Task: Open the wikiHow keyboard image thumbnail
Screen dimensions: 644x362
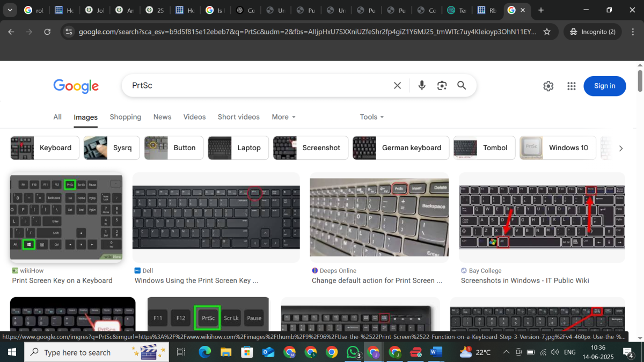Action: (x=66, y=217)
